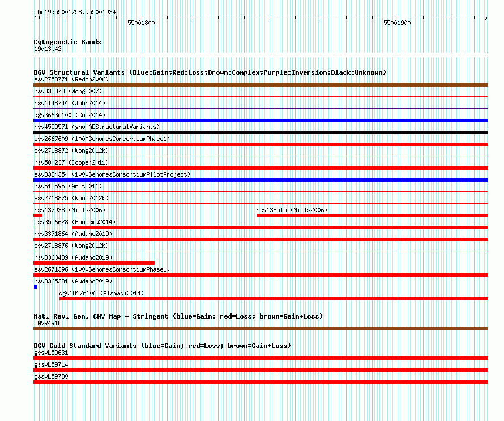504x421 pixels.
Task: Select nsv3365381 (Audano2019) variant label
Action: click(x=73, y=281)
